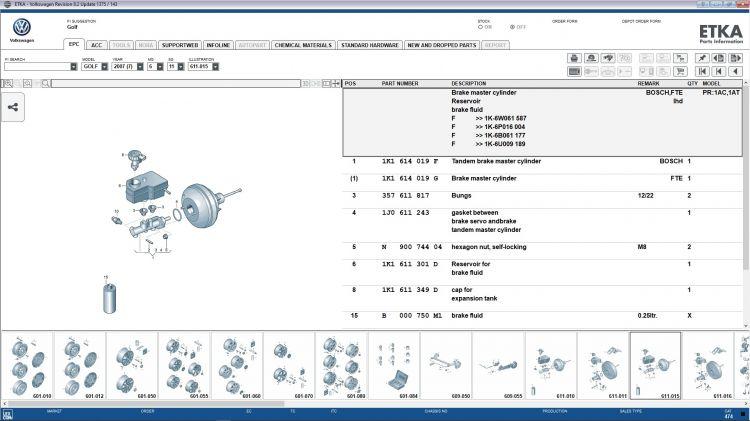Click the ORDER FORM label
Viewport: 750px width, 421px height.
tap(564, 22)
